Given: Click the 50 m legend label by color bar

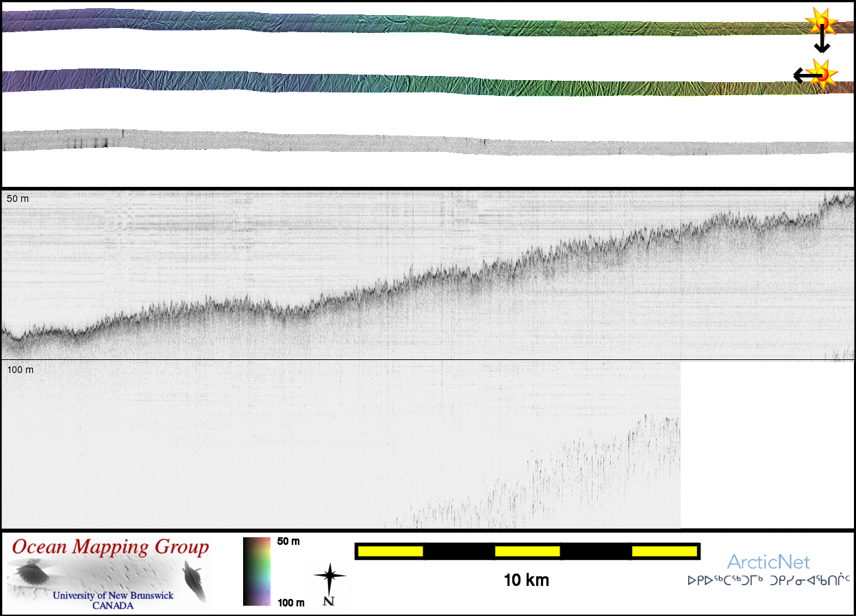Looking at the screenshot, I should 288,541.
